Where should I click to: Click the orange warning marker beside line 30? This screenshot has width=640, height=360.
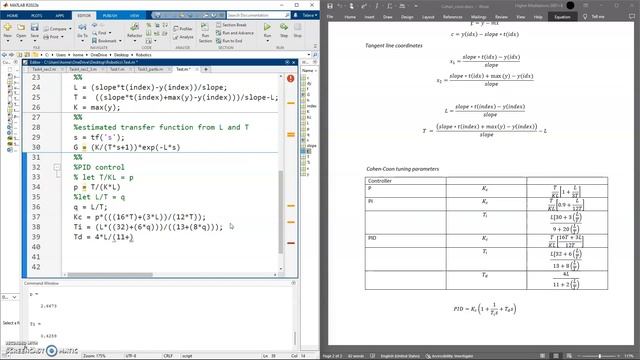click(x=291, y=134)
